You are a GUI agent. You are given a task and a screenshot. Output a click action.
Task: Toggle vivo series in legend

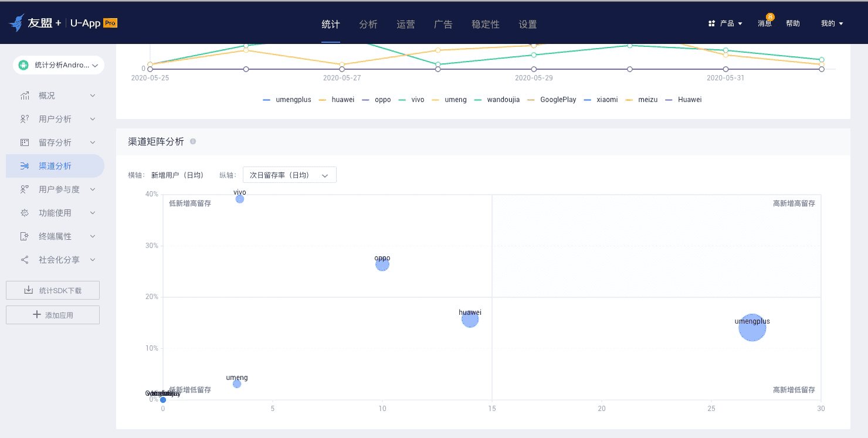click(411, 100)
